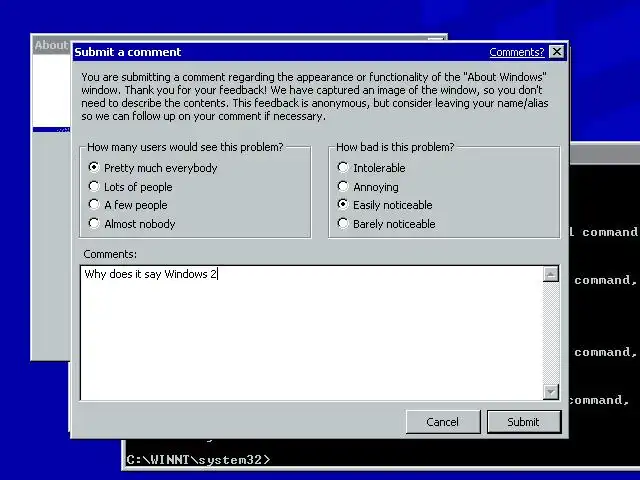The image size is (640, 480).
Task: Close the Submit a comment dialog
Action: pos(557,52)
